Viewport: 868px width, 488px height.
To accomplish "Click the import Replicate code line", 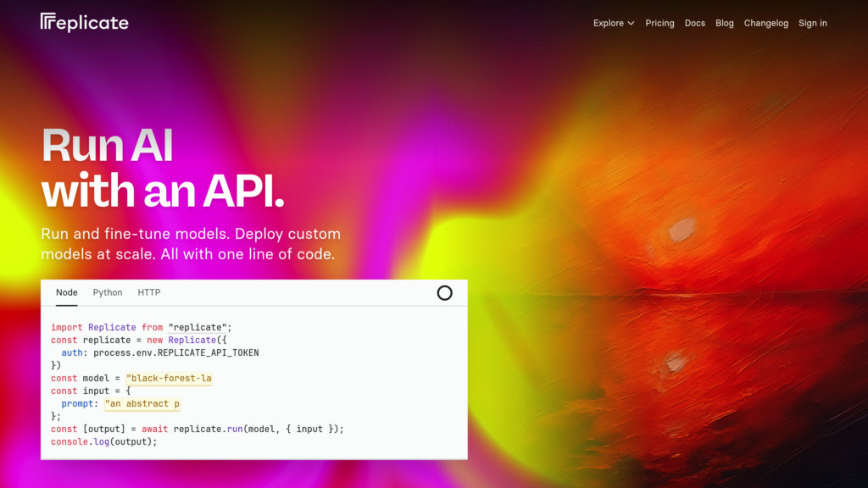I will point(141,327).
